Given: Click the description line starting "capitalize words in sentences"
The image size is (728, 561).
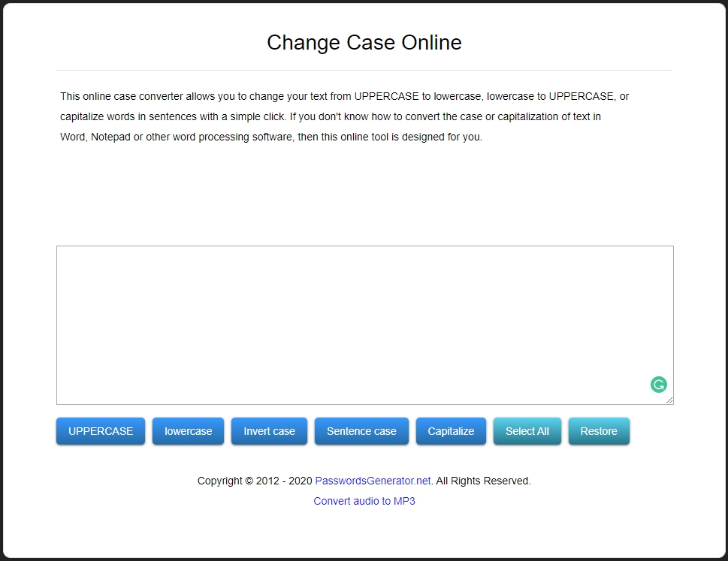Looking at the screenshot, I should coord(331,117).
